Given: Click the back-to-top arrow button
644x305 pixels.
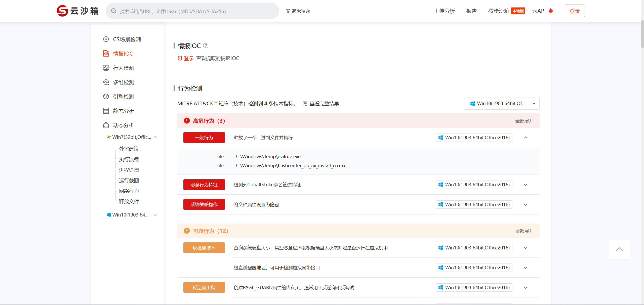Looking at the screenshot, I should [619, 249].
